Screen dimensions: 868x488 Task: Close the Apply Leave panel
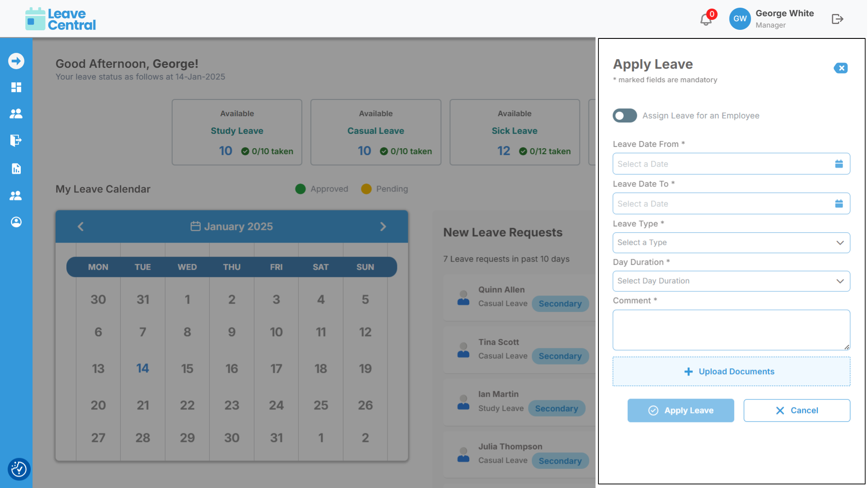(x=840, y=68)
